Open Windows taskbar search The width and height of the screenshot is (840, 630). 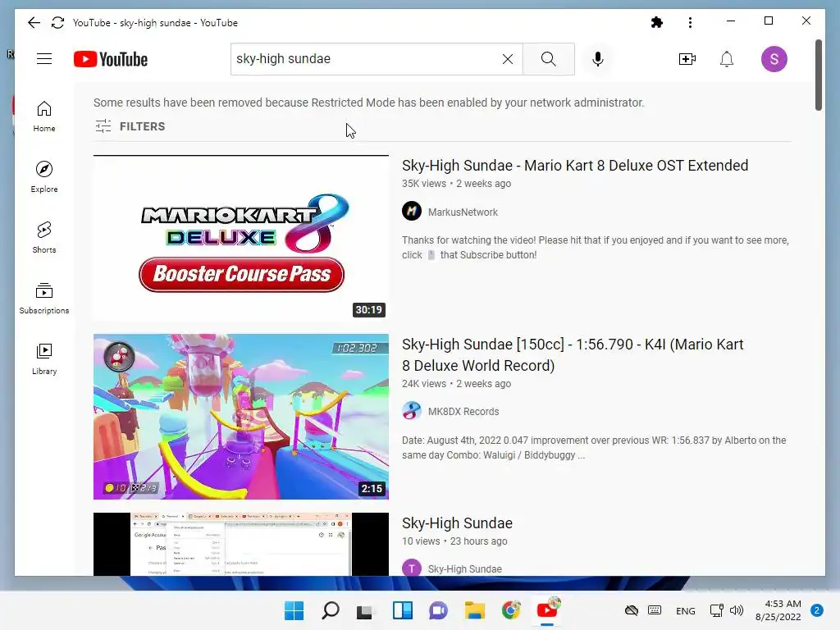click(330, 610)
